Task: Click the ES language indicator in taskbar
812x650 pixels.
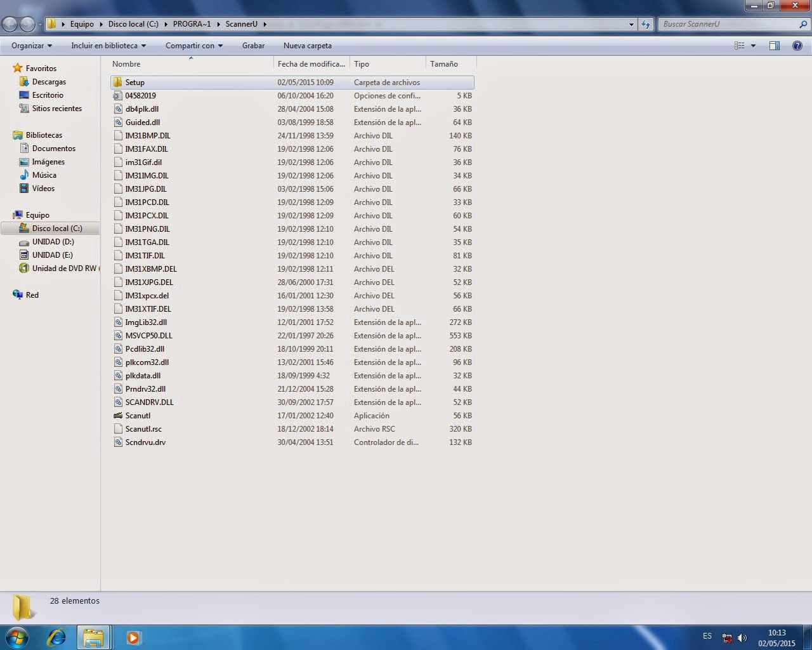Action: (707, 636)
